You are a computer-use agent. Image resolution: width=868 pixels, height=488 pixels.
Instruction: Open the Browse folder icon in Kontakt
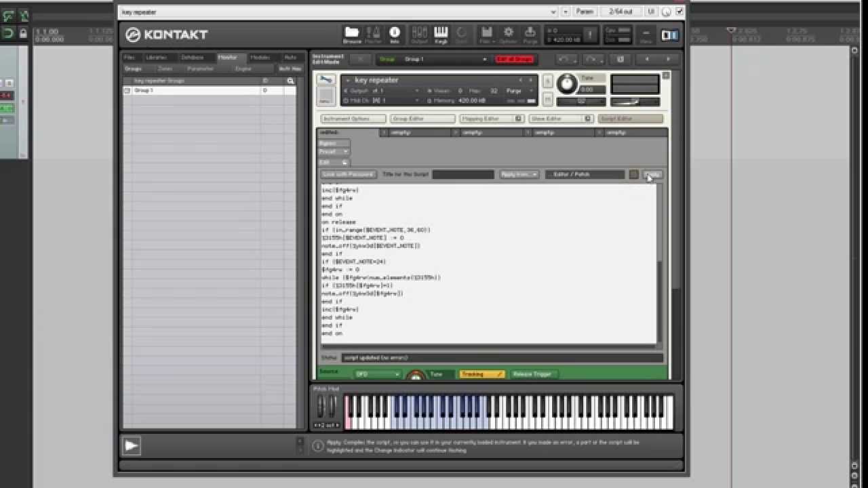point(352,34)
